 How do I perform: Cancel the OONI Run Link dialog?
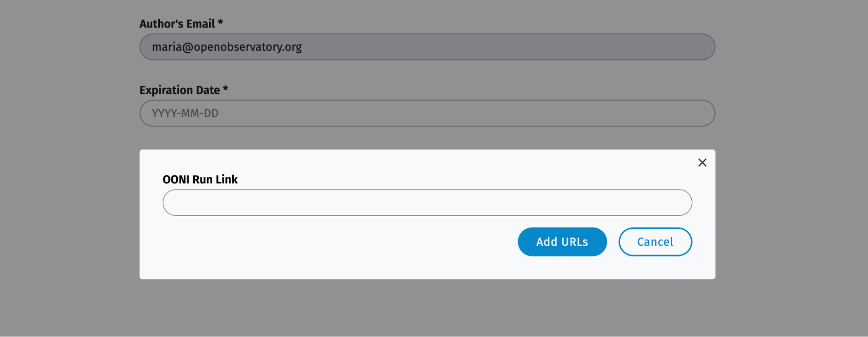coord(655,242)
